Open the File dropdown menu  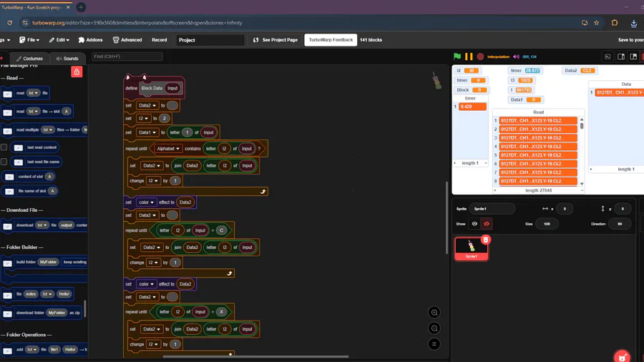click(x=29, y=40)
